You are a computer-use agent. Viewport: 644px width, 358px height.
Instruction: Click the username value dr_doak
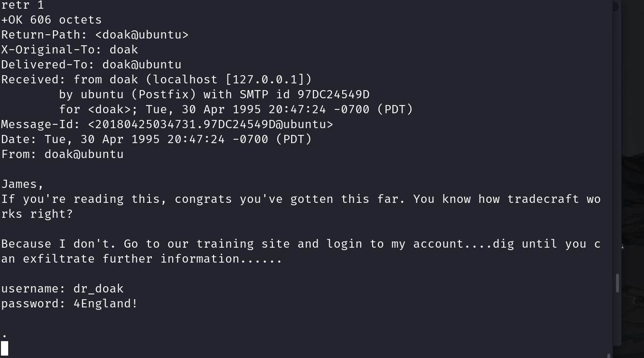pyautogui.click(x=98, y=289)
